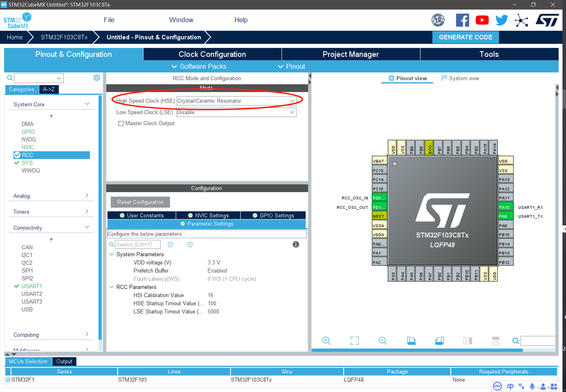Click the peripheral search magnifier icon

click(10, 78)
